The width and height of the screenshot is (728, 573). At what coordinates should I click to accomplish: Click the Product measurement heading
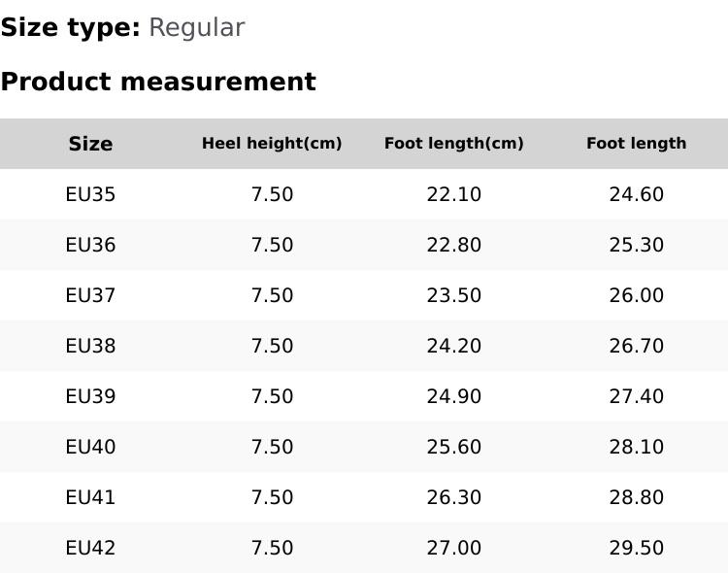pyautogui.click(x=158, y=82)
